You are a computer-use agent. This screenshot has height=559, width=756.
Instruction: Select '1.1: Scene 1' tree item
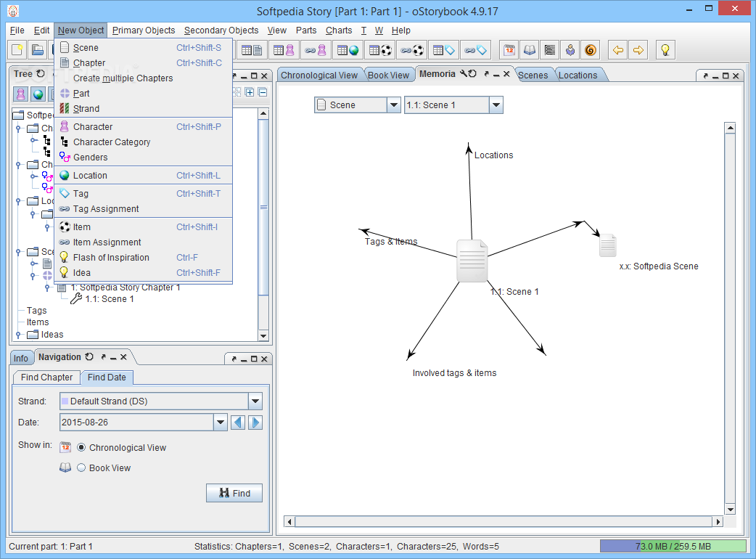(110, 299)
